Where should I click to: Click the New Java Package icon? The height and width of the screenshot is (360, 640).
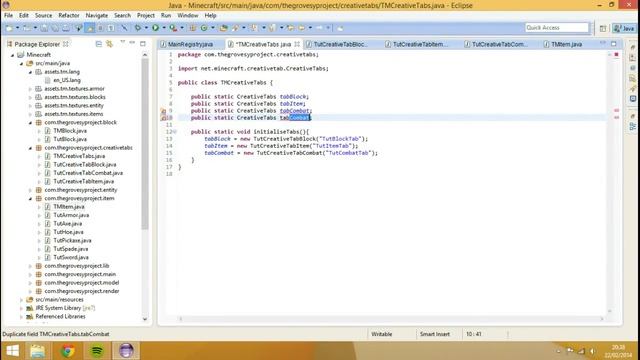(x=192, y=28)
